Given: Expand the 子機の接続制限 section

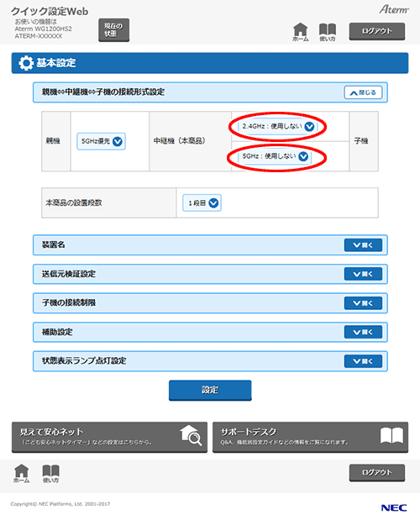Looking at the screenshot, I should (363, 303).
